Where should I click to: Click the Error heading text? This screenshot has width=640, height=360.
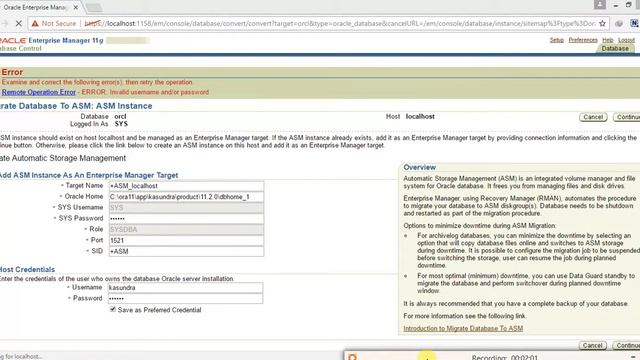(12, 72)
